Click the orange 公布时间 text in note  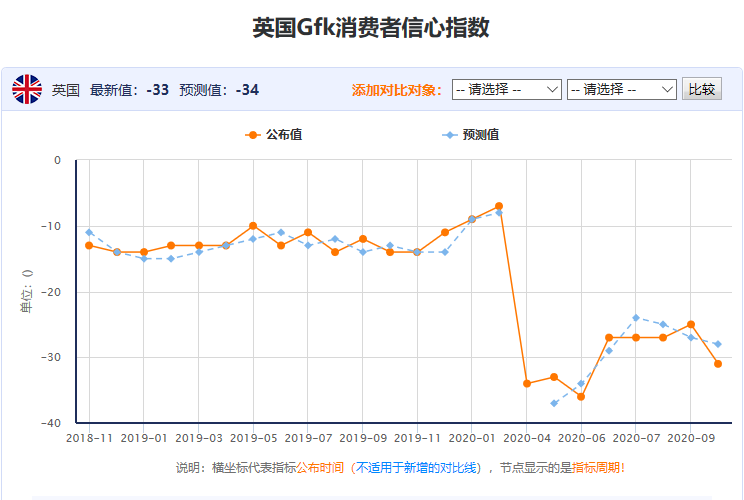320,468
